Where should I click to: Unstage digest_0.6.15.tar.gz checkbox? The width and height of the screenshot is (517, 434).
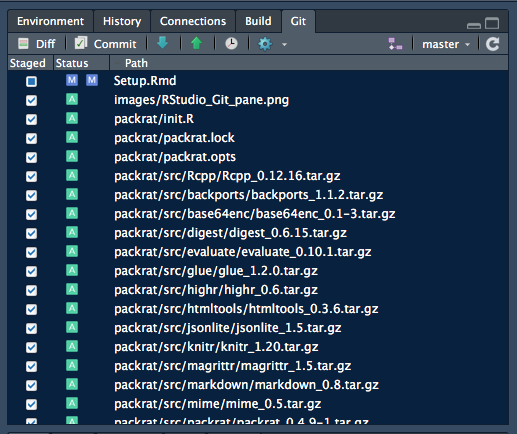click(x=32, y=233)
